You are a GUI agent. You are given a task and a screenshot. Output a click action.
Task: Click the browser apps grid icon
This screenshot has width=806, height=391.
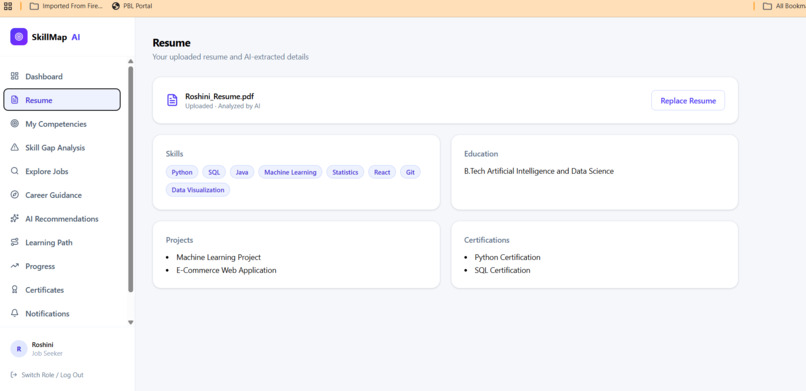(8, 6)
